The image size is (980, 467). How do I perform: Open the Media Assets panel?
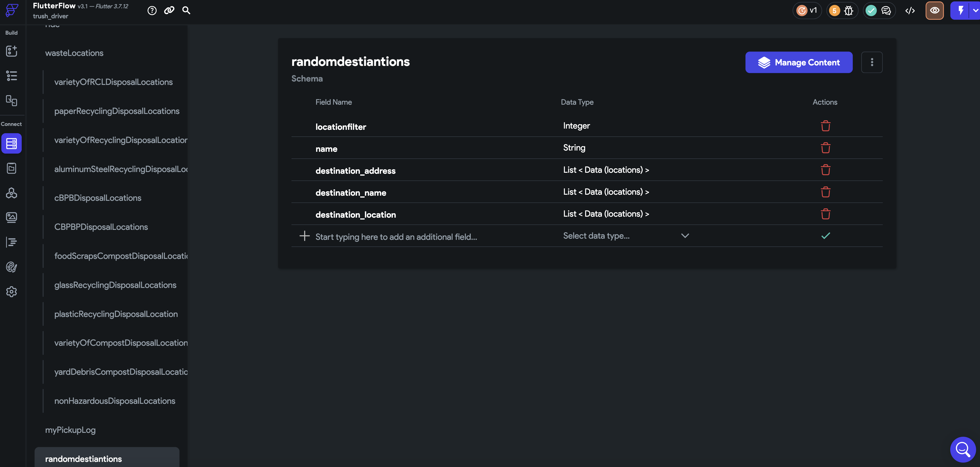click(x=11, y=217)
